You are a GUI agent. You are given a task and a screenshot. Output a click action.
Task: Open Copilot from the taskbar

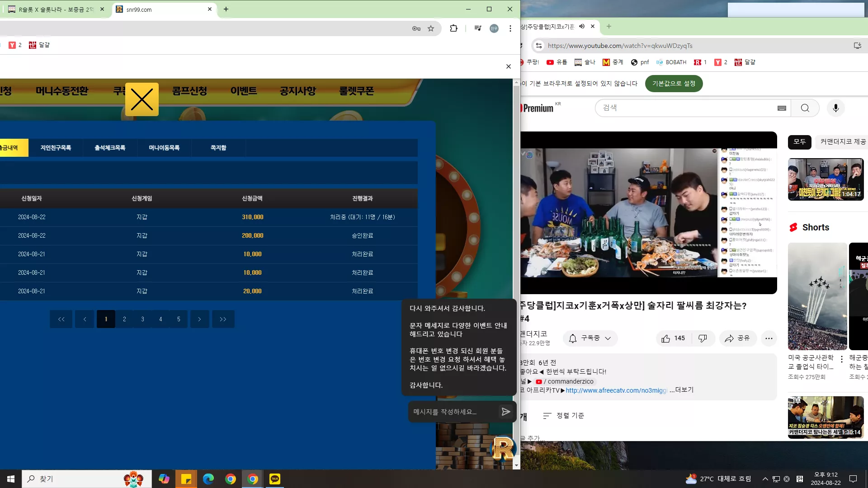(x=164, y=479)
